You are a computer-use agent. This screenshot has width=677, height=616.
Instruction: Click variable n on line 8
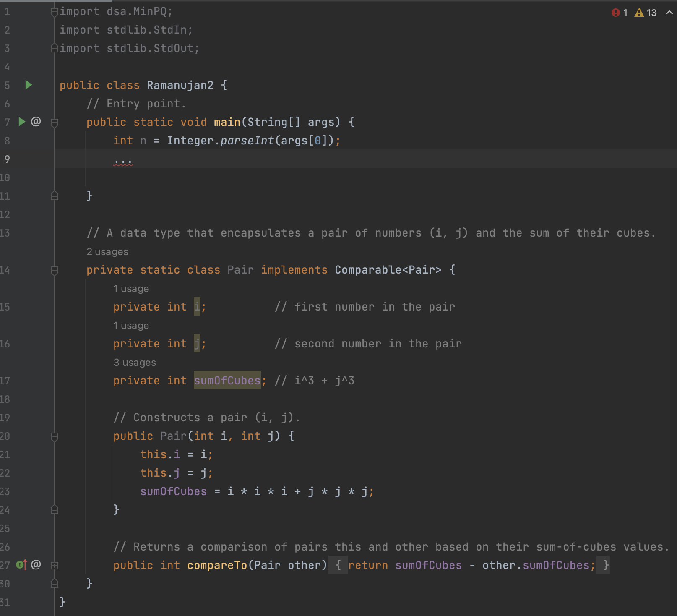143,141
